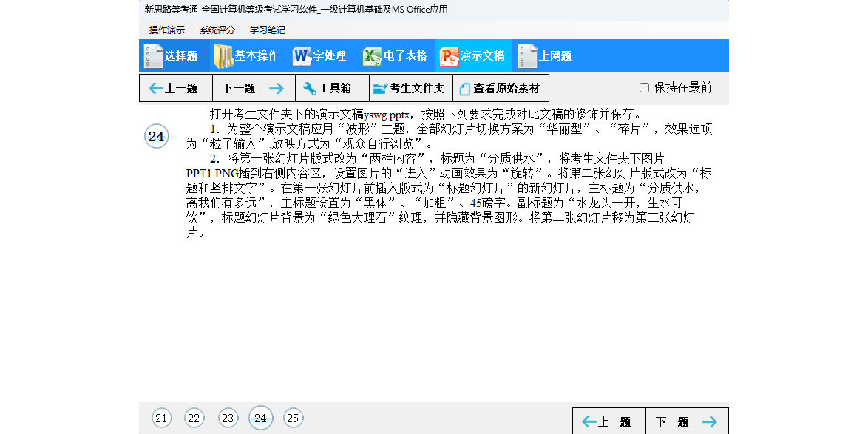Open the 系统评分 menu

[x=217, y=30]
